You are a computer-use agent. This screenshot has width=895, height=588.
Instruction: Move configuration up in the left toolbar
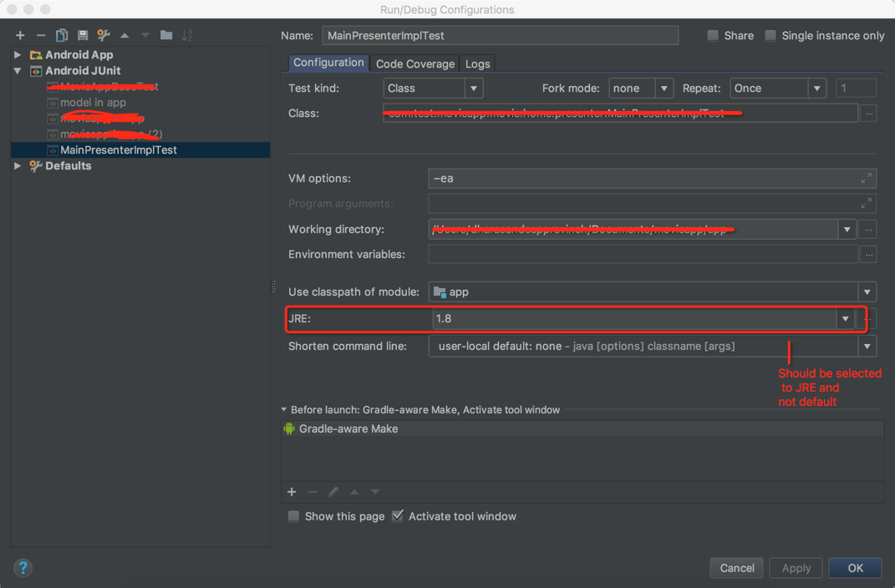pos(125,35)
